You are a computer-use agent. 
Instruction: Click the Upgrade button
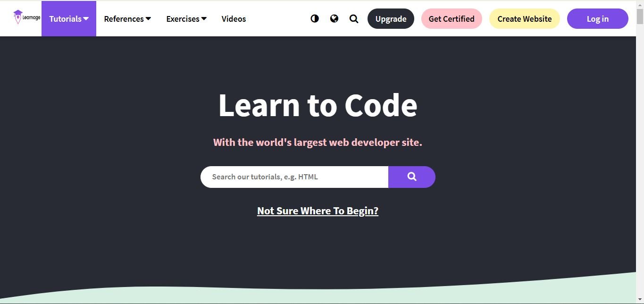coord(391,19)
